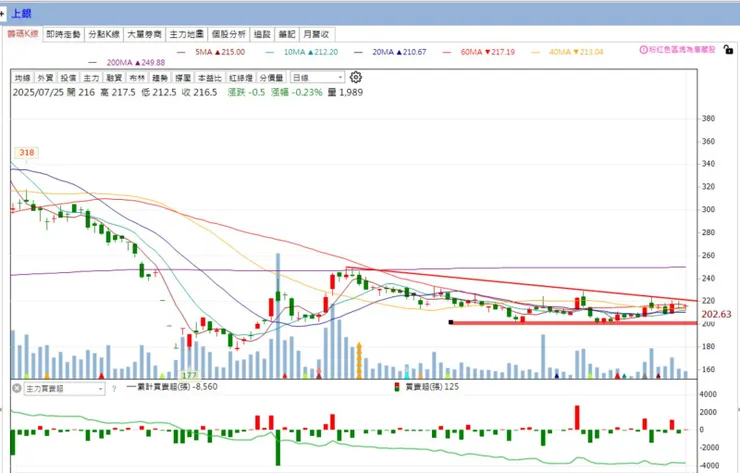Open the 筆記 tab
740x473 pixels.
(286, 34)
